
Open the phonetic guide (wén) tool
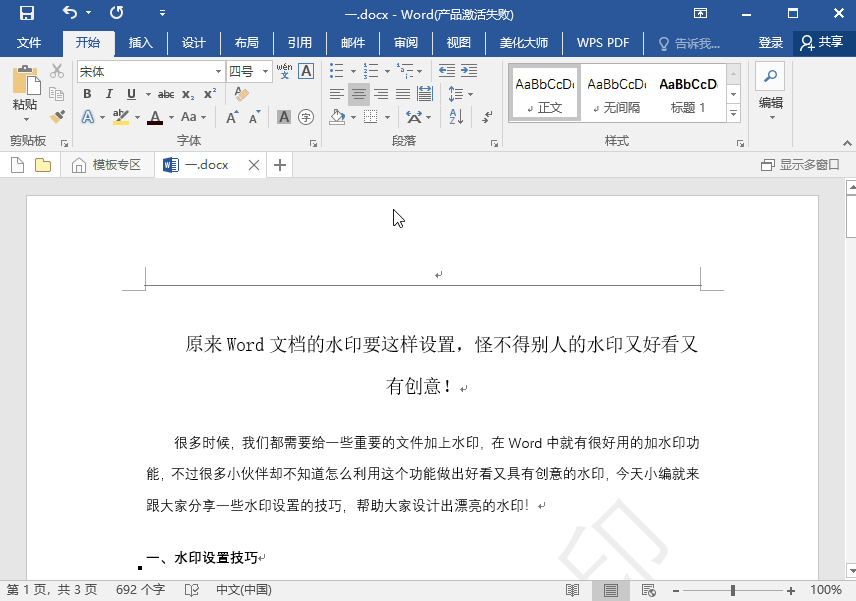pyautogui.click(x=284, y=71)
